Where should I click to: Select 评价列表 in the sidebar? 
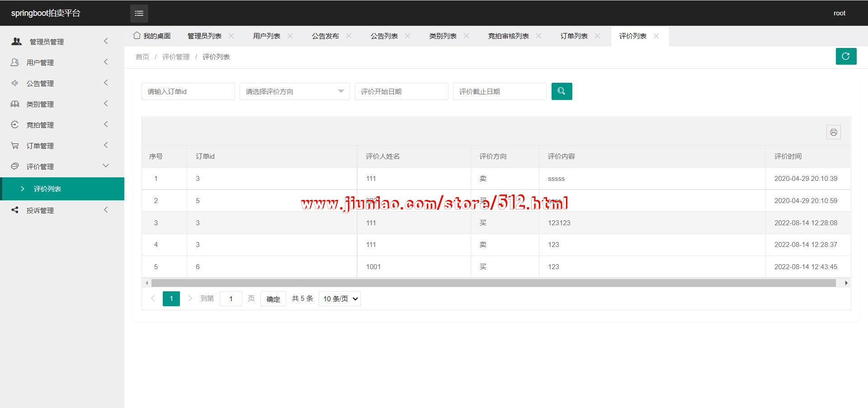tap(47, 189)
